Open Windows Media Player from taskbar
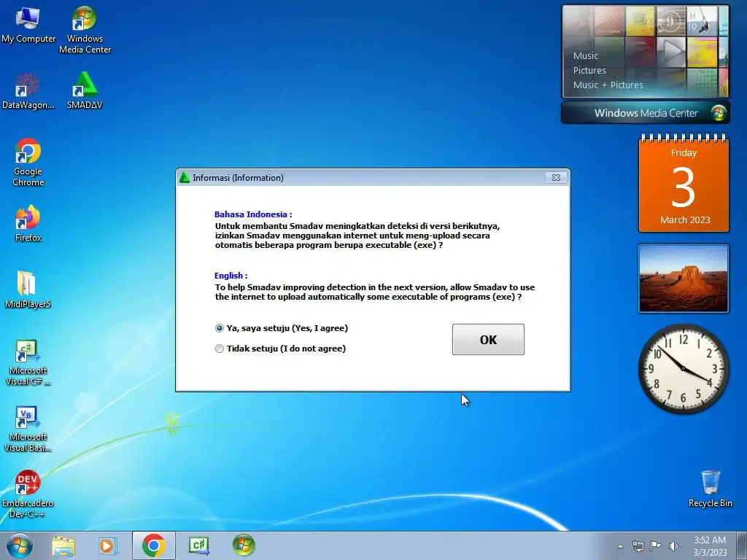 click(x=108, y=545)
